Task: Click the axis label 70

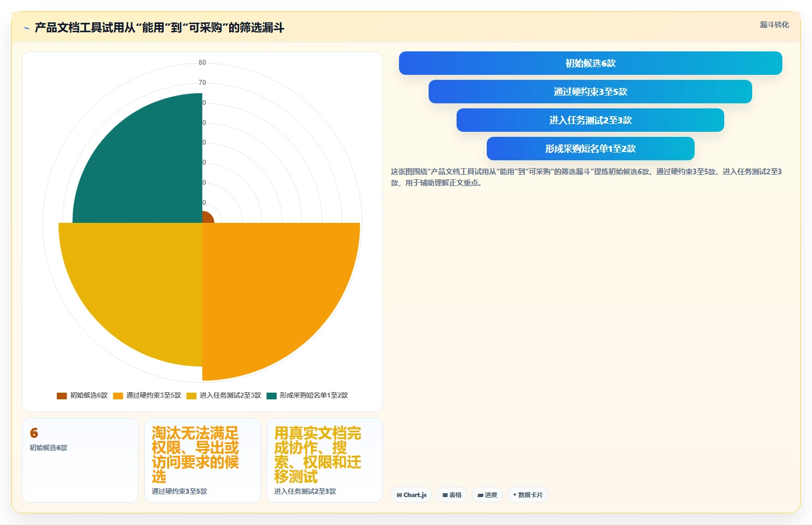Action: 202,83
